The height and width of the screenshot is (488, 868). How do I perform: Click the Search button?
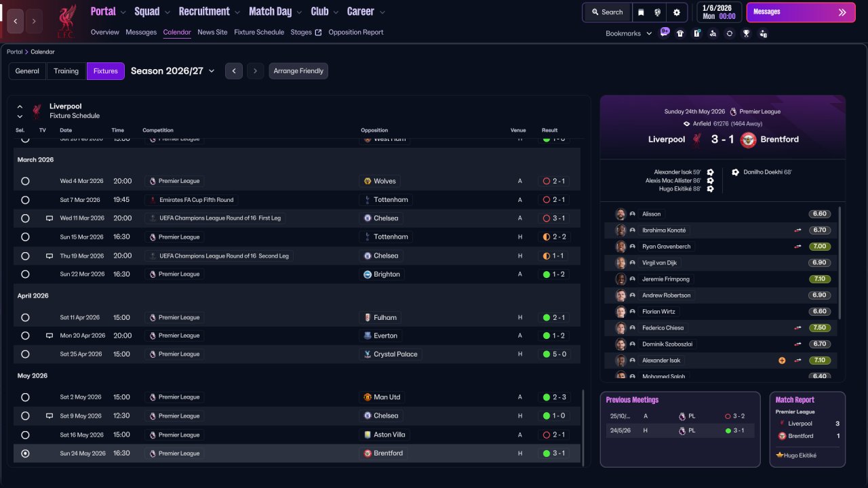click(607, 12)
